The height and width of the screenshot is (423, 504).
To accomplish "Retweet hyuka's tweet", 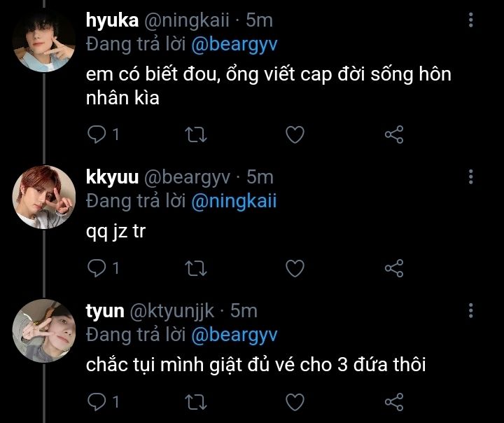I will click(196, 134).
